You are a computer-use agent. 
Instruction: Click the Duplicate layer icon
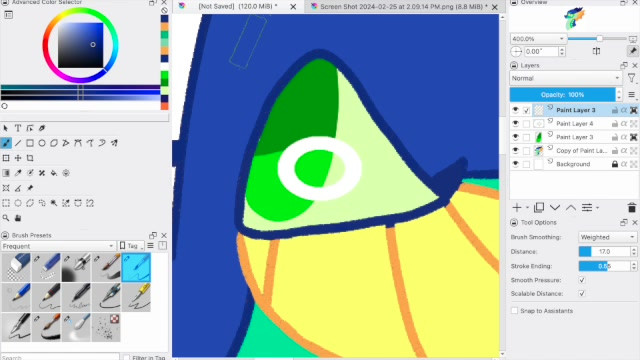coord(539,208)
